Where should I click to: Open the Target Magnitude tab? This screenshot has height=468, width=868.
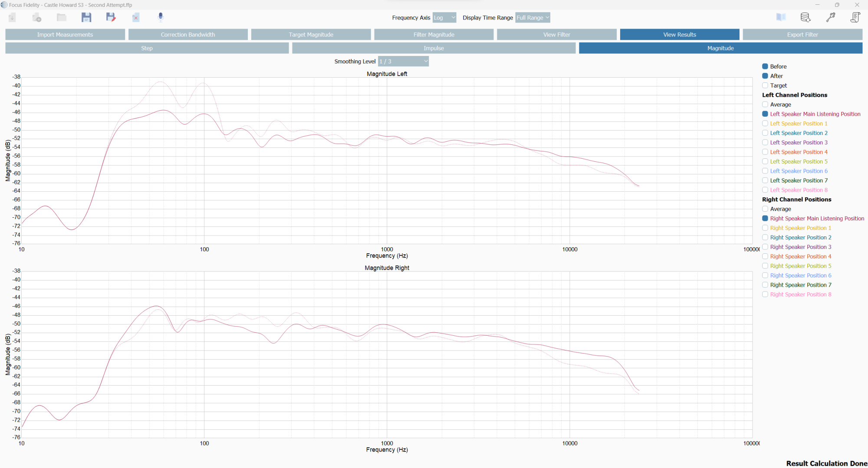click(x=311, y=35)
